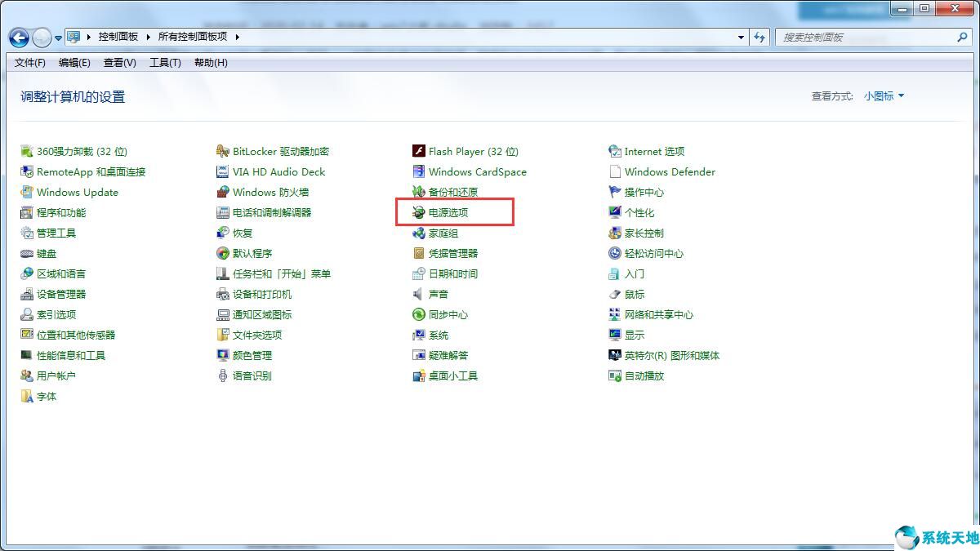980x551 pixels.
Task: Open the 家庭组 homegroup icon
Action: 419,233
